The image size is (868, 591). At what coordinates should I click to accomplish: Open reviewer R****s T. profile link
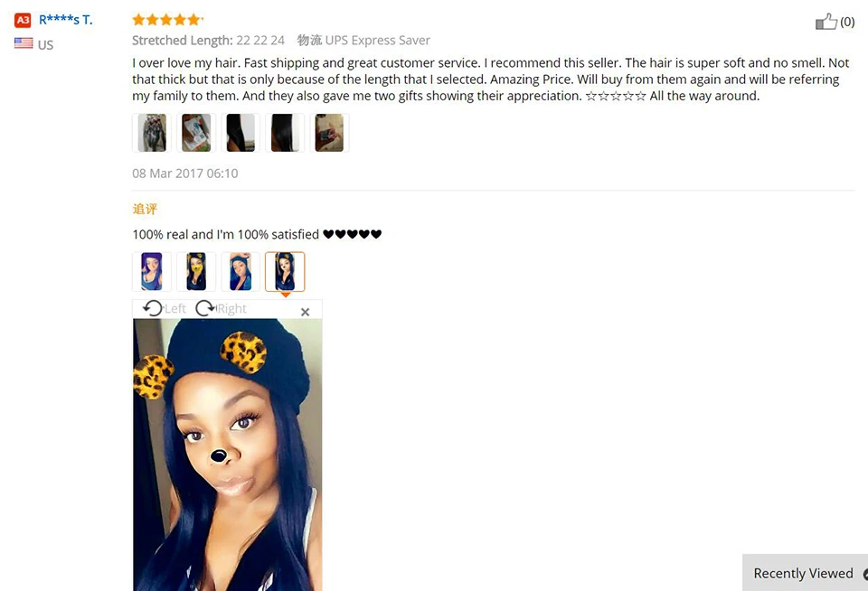65,20
